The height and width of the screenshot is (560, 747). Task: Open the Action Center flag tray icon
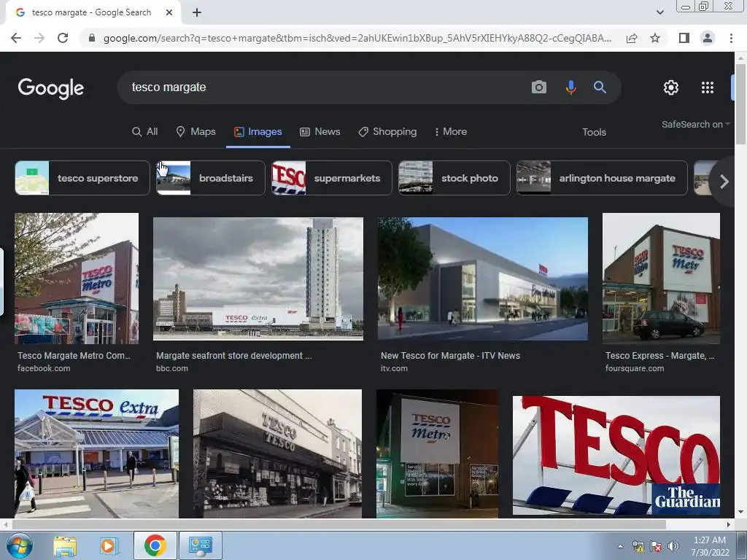point(656,547)
